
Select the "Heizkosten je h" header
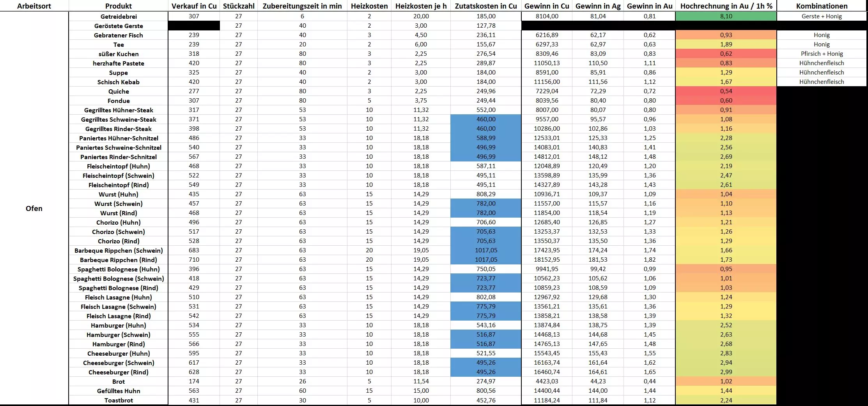[421, 6]
